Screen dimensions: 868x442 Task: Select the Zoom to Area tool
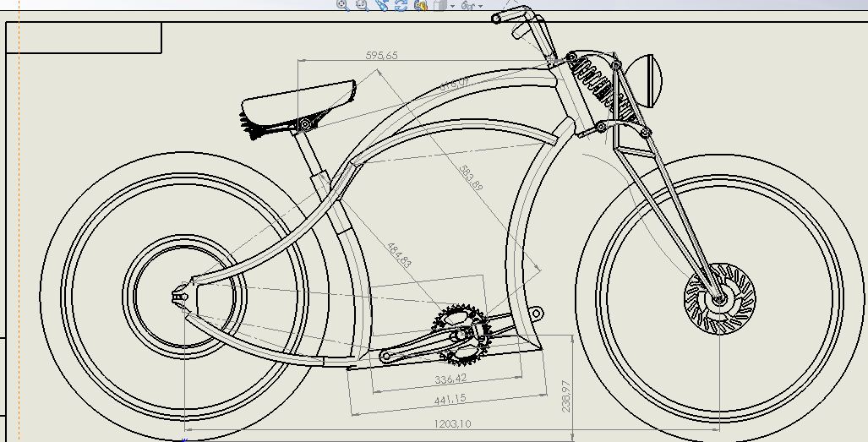click(x=362, y=5)
